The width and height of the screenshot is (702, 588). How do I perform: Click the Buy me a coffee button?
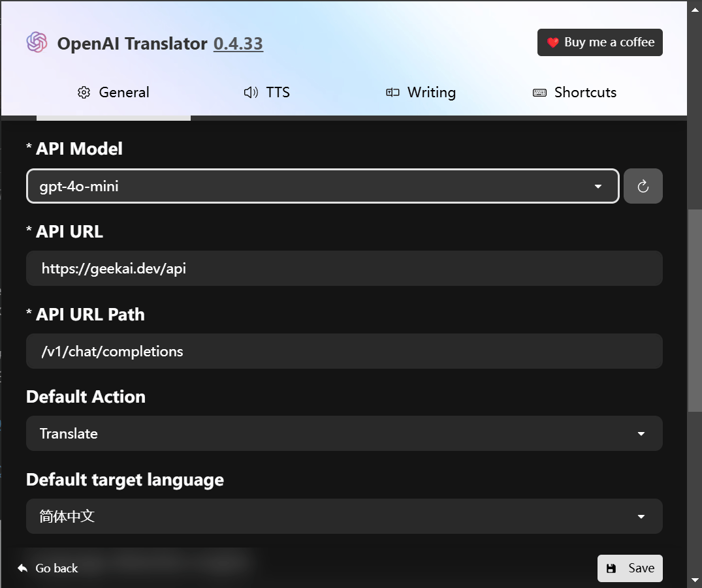(x=600, y=42)
